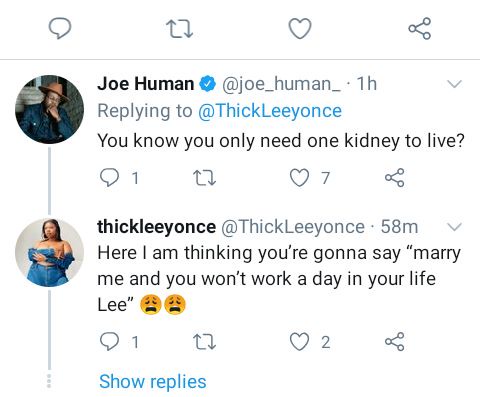This screenshot has height=397, width=480.
Task: Open the @ThickLeeyonce mention link
Action: click(270, 111)
